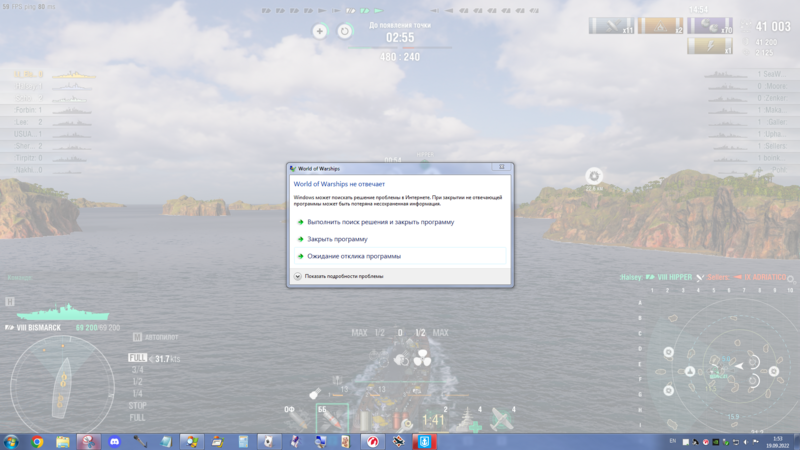Switch to World of Warships taskbar button
800x450 pixels.
424,442
